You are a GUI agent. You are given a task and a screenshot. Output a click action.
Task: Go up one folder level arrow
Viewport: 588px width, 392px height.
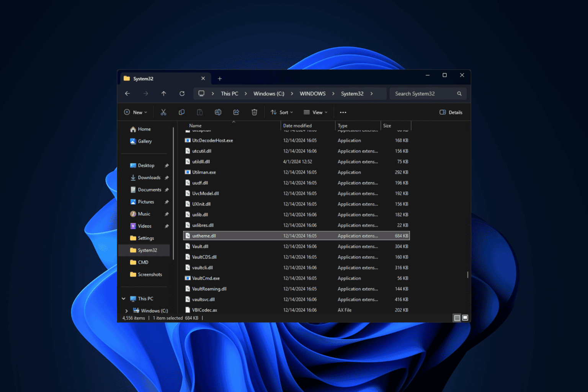(x=163, y=93)
